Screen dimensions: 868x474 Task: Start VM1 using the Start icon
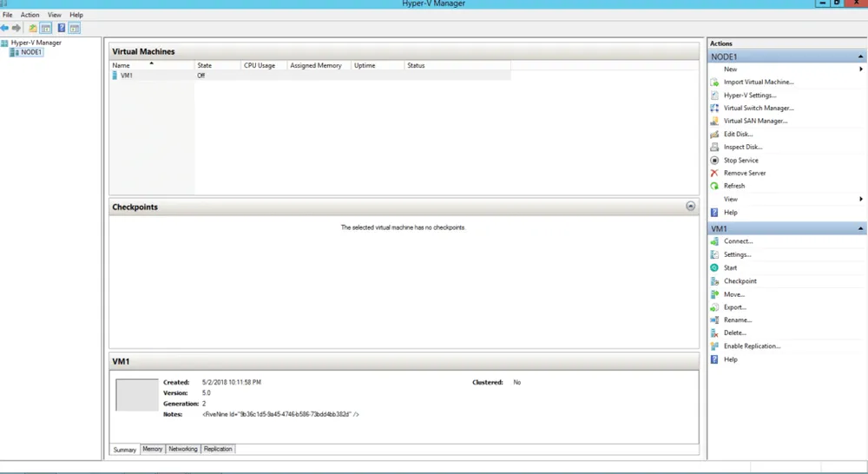(x=714, y=268)
